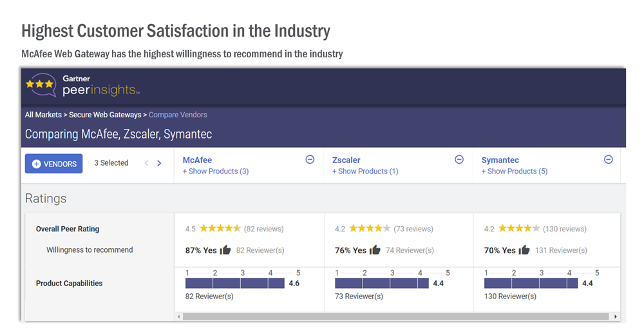Click the '131 Reviewer(s)' text

(x=561, y=250)
